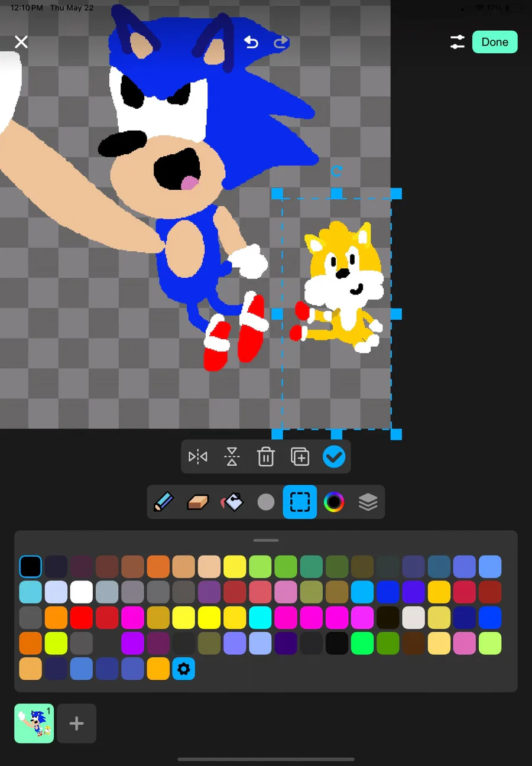The image size is (532, 766).
Task: Pick the dark brown swatch in fourth row
Action: (413, 643)
